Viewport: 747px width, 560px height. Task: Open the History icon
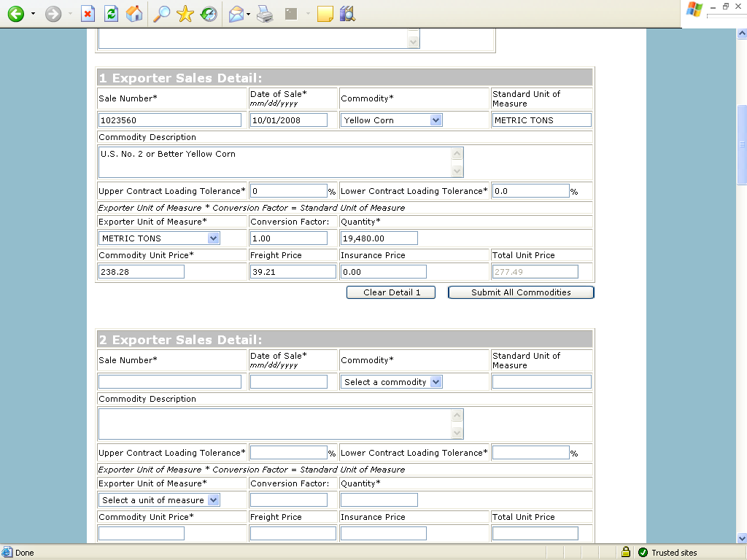click(x=209, y=14)
